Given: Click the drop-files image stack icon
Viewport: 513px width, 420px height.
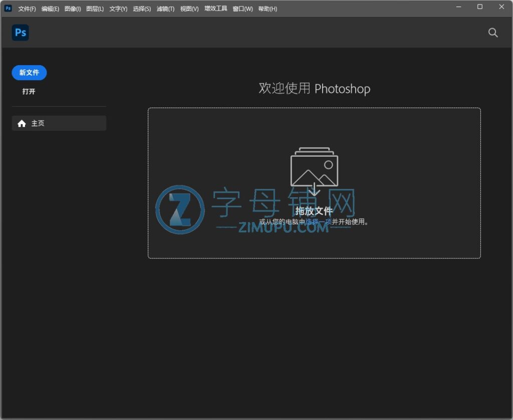Looking at the screenshot, I should pyautogui.click(x=314, y=171).
